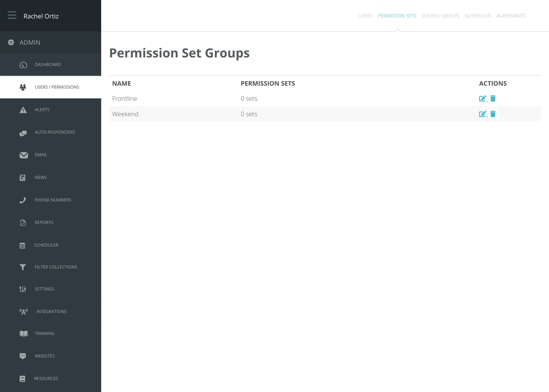Click the Scheduler calendar icon in sidebar
Viewport: 549px width, 392px height.
coord(22,245)
